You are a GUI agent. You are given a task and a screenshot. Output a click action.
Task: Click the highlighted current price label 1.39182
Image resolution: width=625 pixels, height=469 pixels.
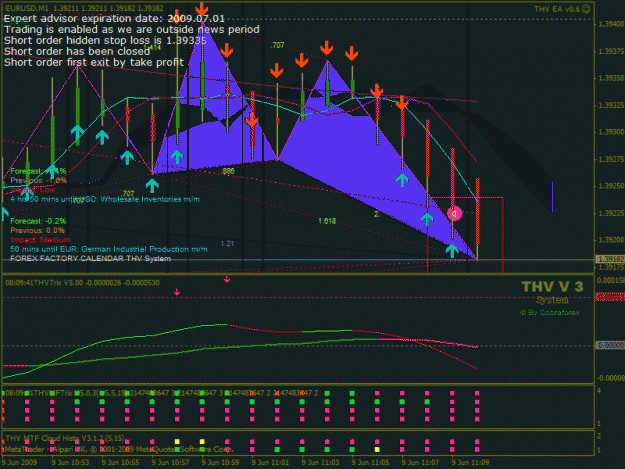(610, 259)
